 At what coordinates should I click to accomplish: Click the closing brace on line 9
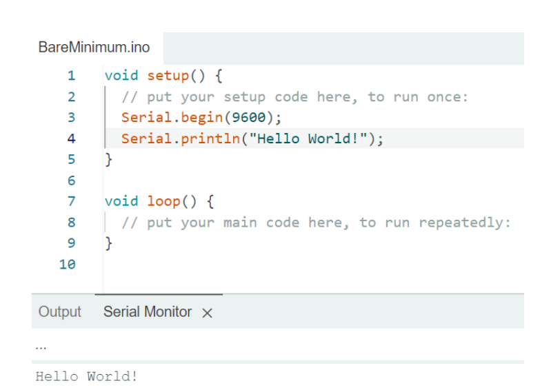pyautogui.click(x=108, y=243)
